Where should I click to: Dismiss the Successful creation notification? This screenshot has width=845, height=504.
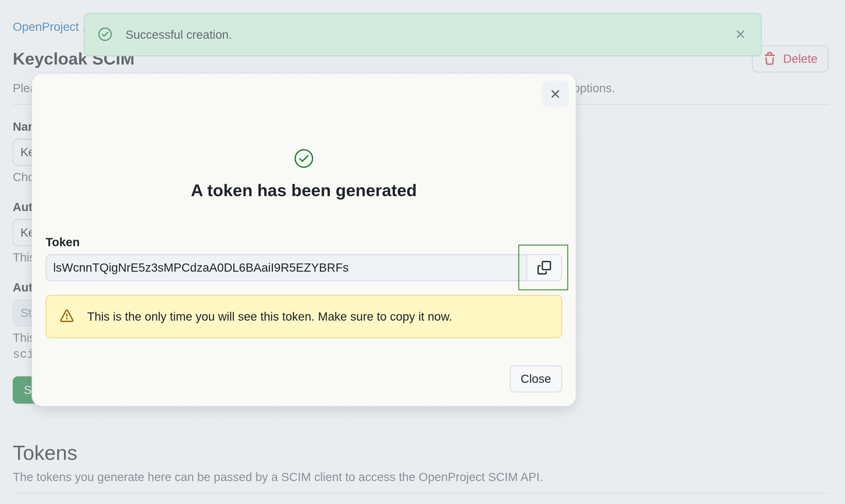click(x=741, y=35)
